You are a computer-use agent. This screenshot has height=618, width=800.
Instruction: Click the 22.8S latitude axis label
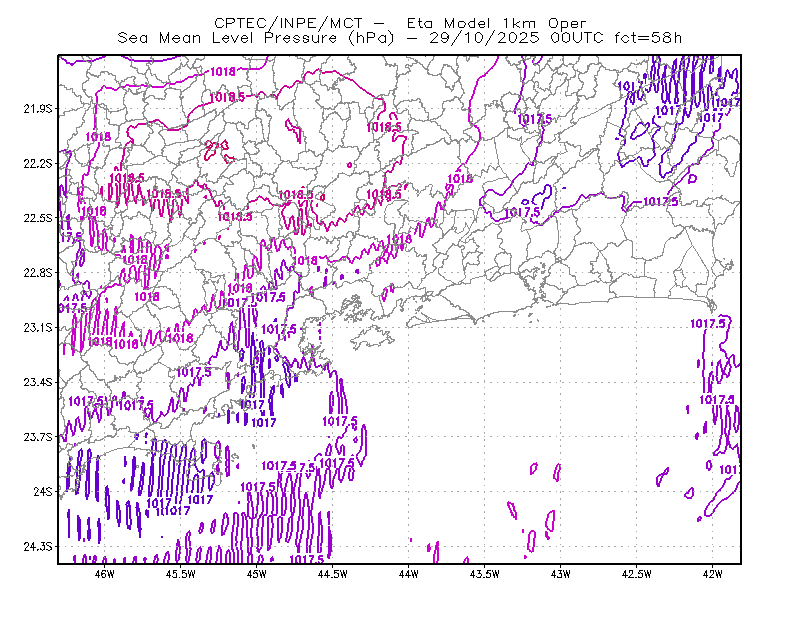38,273
